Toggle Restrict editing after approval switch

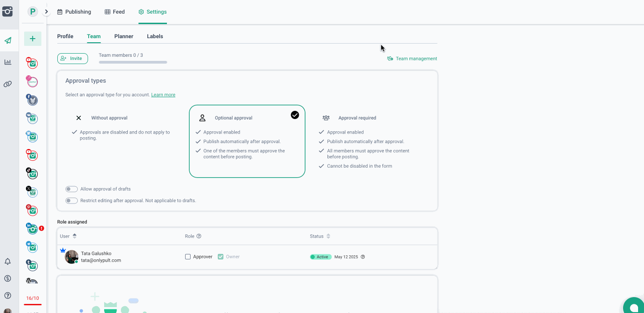pyautogui.click(x=71, y=200)
